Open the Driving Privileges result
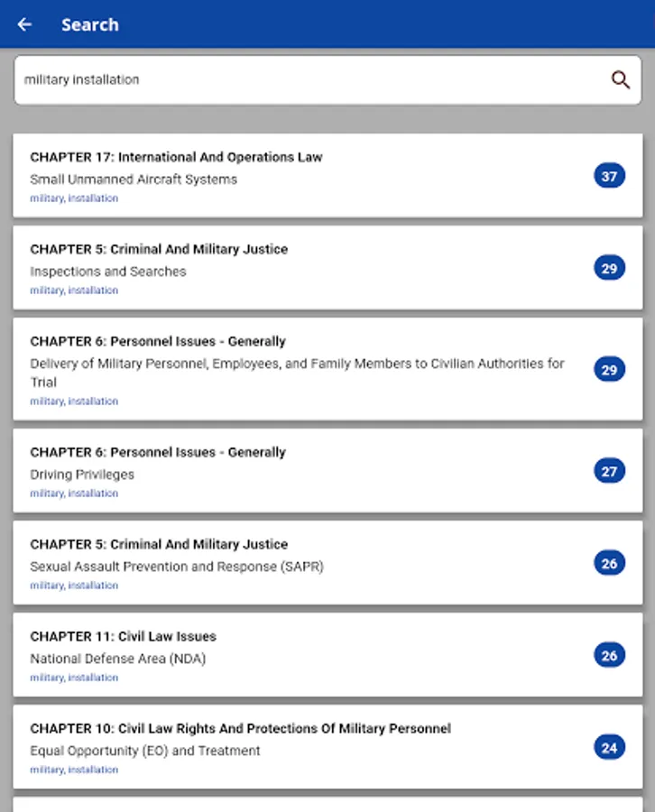The height and width of the screenshot is (812, 655). [x=327, y=471]
